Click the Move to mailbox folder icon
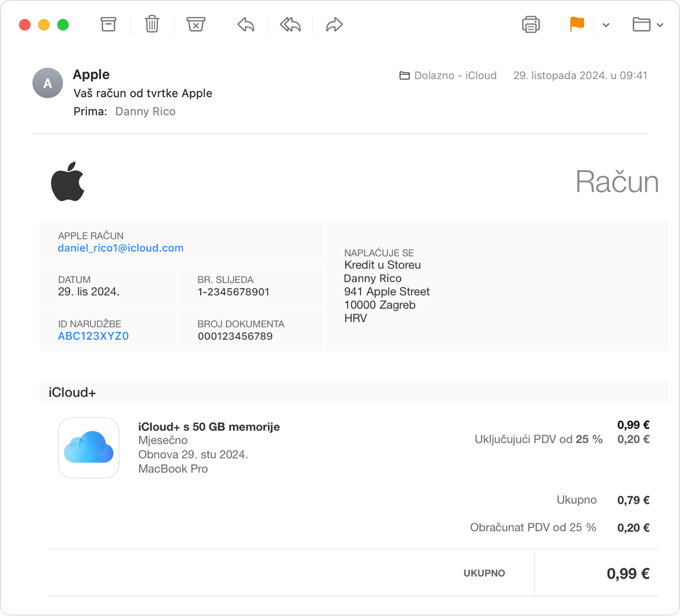The image size is (680, 616). pos(641,24)
